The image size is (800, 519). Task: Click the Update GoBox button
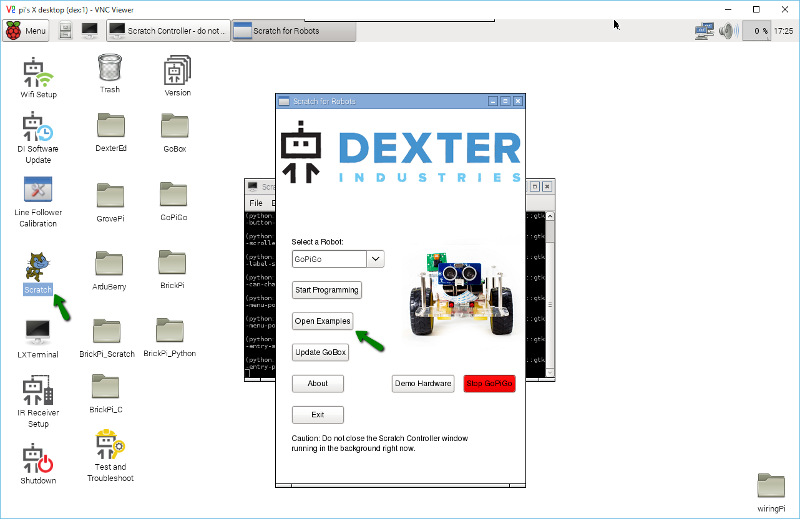[x=320, y=352]
